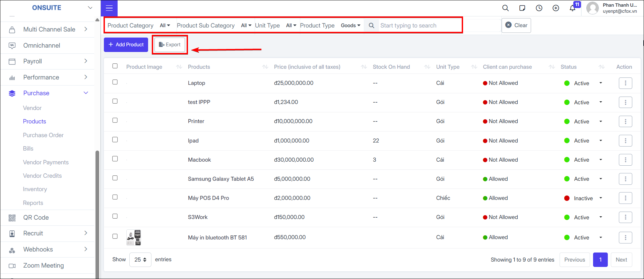Image resolution: width=644 pixels, height=279 pixels.
Task: Tick the checkbox for Máy POS D4 Pro
Action: [x=115, y=197]
